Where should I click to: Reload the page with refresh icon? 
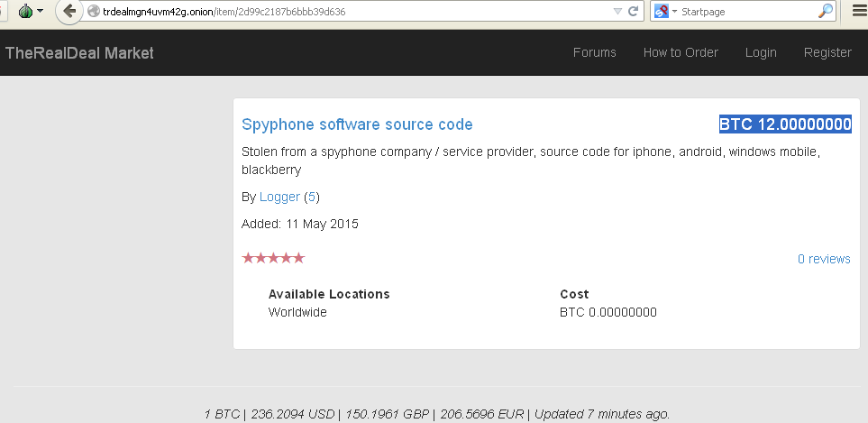634,11
